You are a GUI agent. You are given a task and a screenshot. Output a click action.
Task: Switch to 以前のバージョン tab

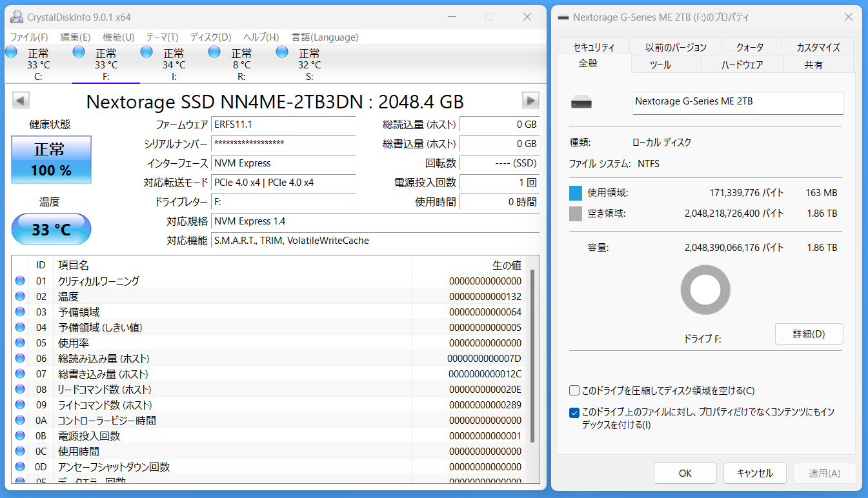(676, 47)
